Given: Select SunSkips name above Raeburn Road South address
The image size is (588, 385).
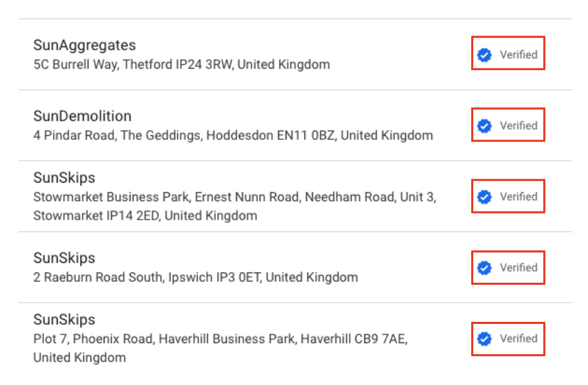Looking at the screenshot, I should (x=64, y=258).
